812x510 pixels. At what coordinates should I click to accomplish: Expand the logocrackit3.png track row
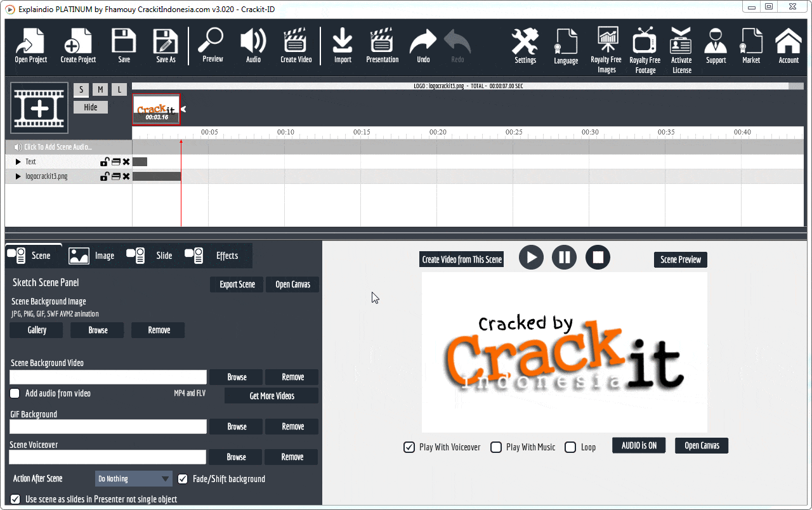point(18,176)
